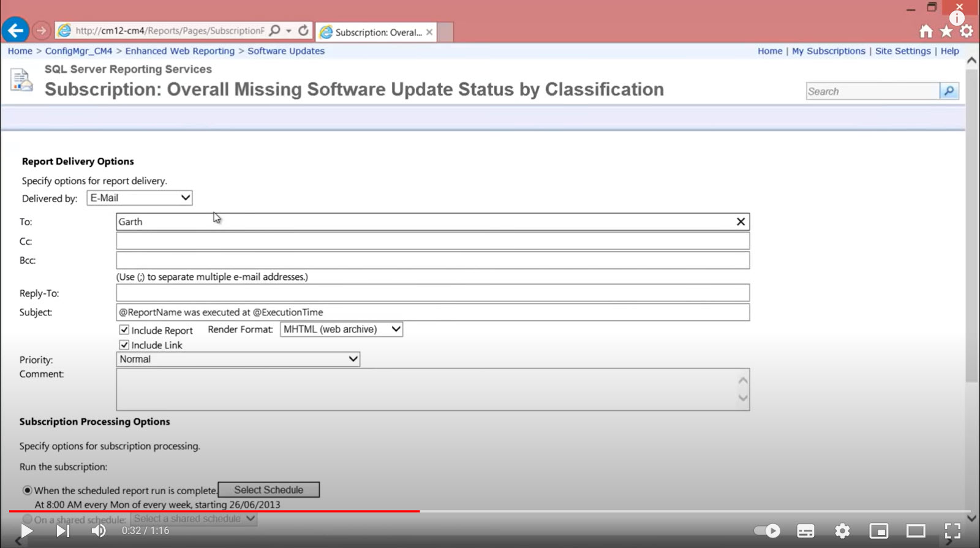Image resolution: width=980 pixels, height=548 pixels.
Task: Open the Delivered by E-Mail dropdown
Action: pos(140,198)
